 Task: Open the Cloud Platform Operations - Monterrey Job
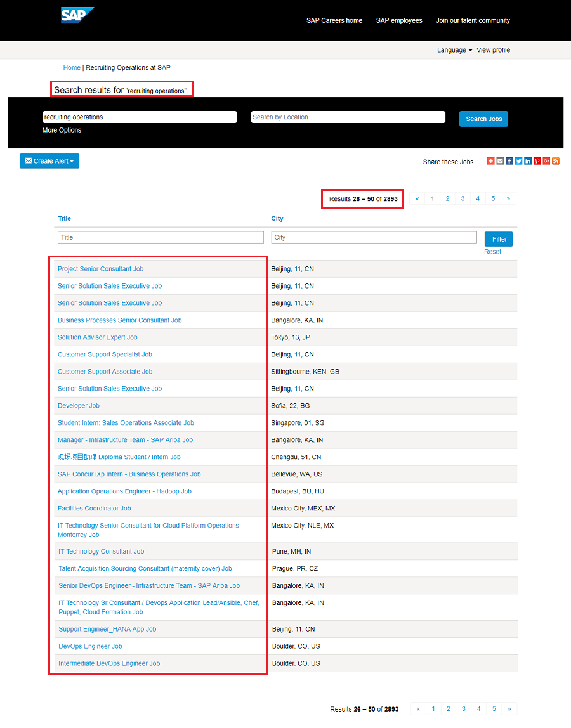150,530
